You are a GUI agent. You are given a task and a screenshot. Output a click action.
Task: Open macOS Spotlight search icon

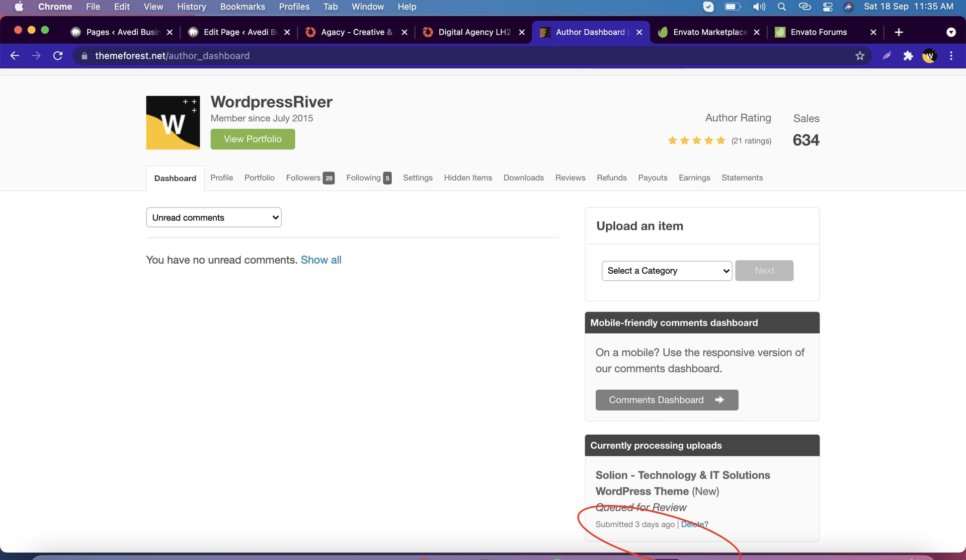(781, 7)
